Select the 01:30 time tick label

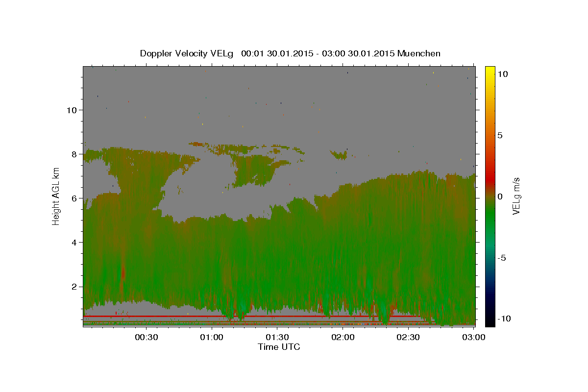tap(277, 337)
